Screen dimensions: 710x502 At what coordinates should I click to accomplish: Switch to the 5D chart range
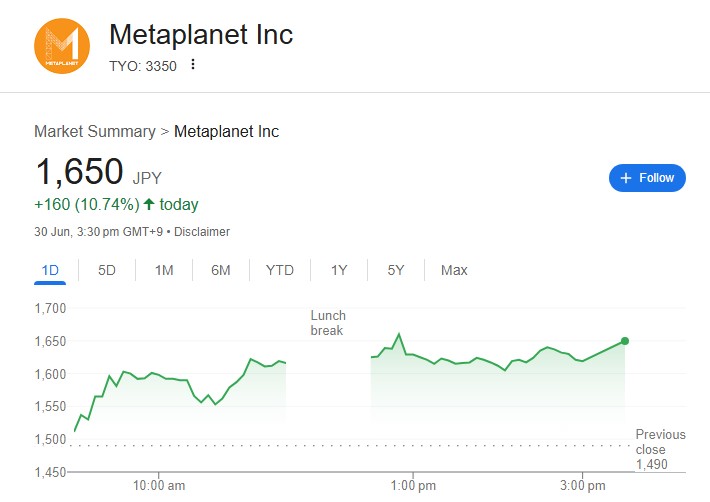tap(107, 270)
